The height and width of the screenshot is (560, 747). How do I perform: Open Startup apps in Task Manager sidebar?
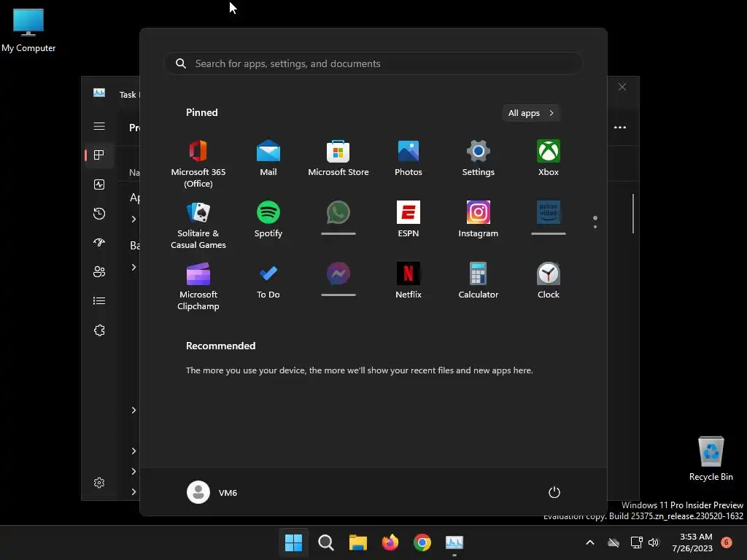coord(99,242)
